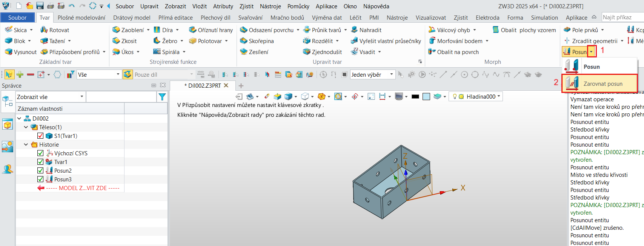Viewport: 644px width, 246px height.
Task: Switch to the Plechový díl tab
Action: click(x=215, y=17)
